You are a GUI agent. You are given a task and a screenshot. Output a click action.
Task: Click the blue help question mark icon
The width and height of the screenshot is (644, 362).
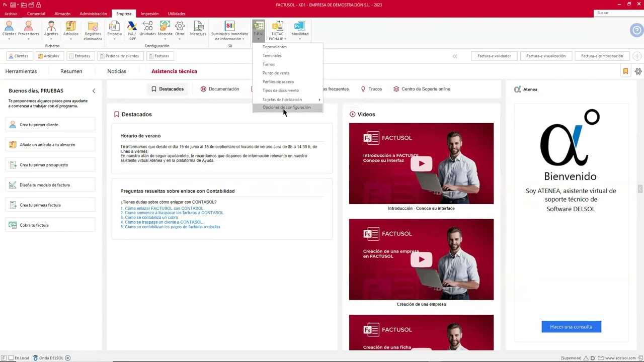pyautogui.click(x=636, y=31)
